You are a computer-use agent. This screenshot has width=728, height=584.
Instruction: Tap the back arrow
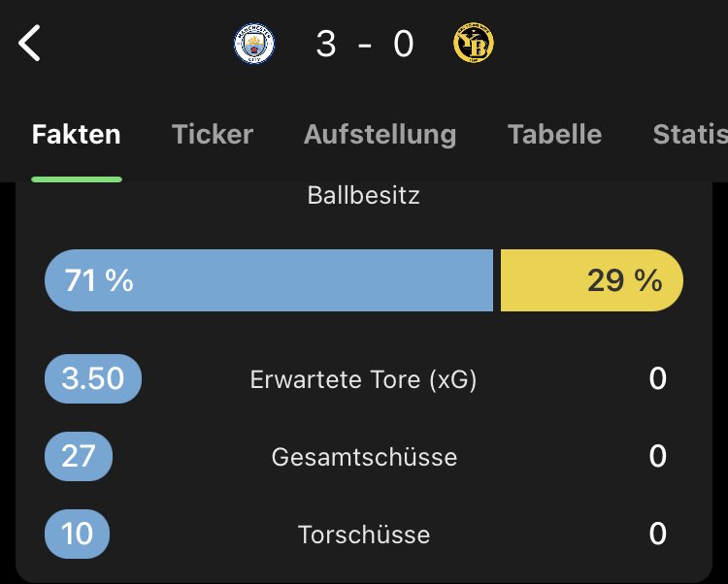(x=31, y=44)
